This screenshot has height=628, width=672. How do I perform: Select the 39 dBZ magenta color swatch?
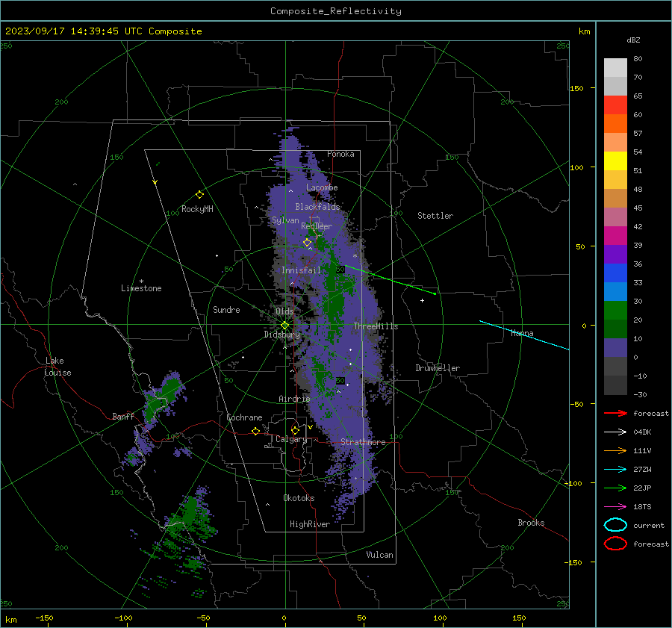coord(615,235)
